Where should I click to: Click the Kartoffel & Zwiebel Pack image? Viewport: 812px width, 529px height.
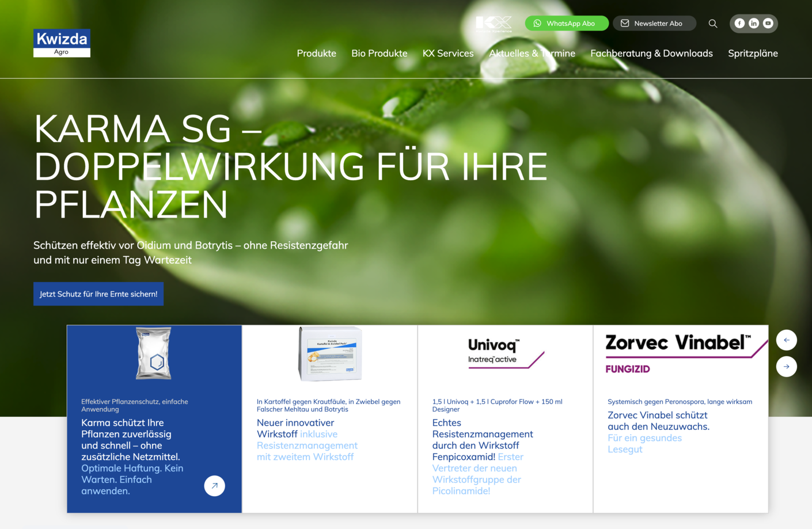pos(330,353)
